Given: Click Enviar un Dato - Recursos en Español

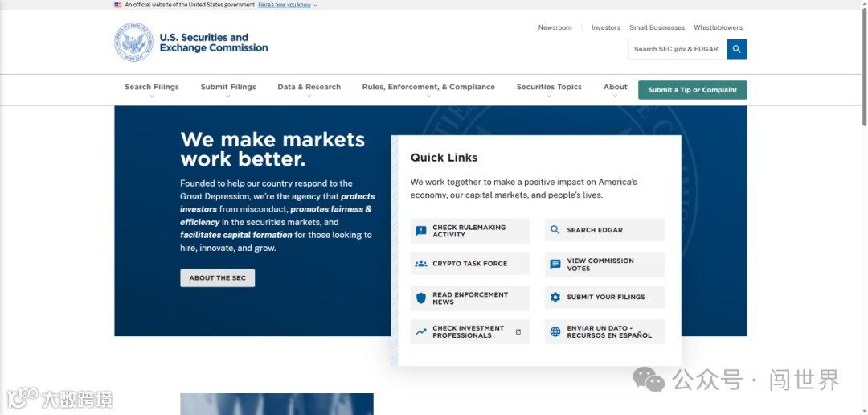Looking at the screenshot, I should coord(604,332).
